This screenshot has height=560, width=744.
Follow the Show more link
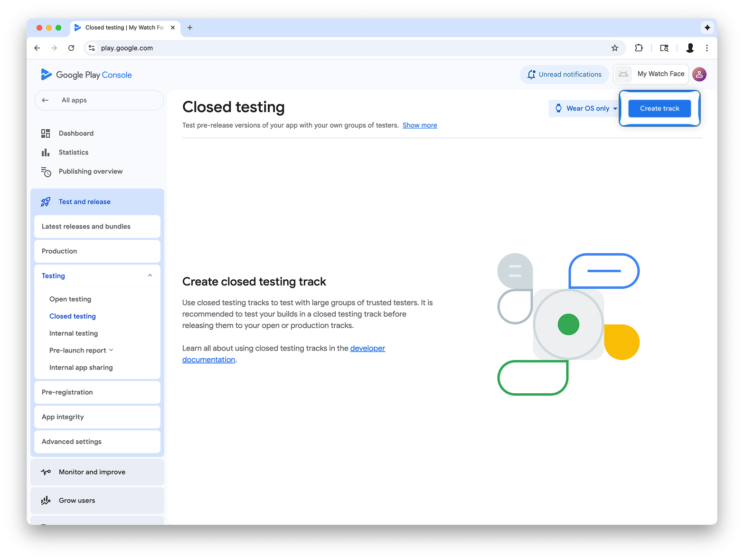click(x=420, y=125)
